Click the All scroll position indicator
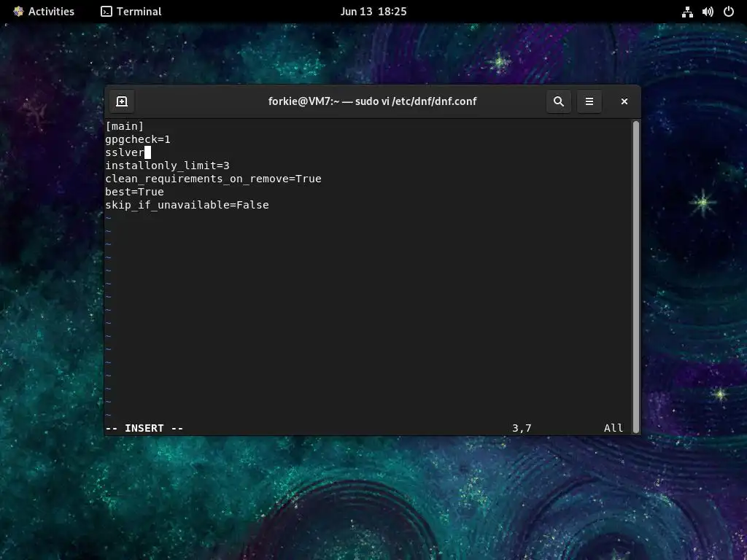Image resolution: width=747 pixels, height=560 pixels. (x=613, y=428)
